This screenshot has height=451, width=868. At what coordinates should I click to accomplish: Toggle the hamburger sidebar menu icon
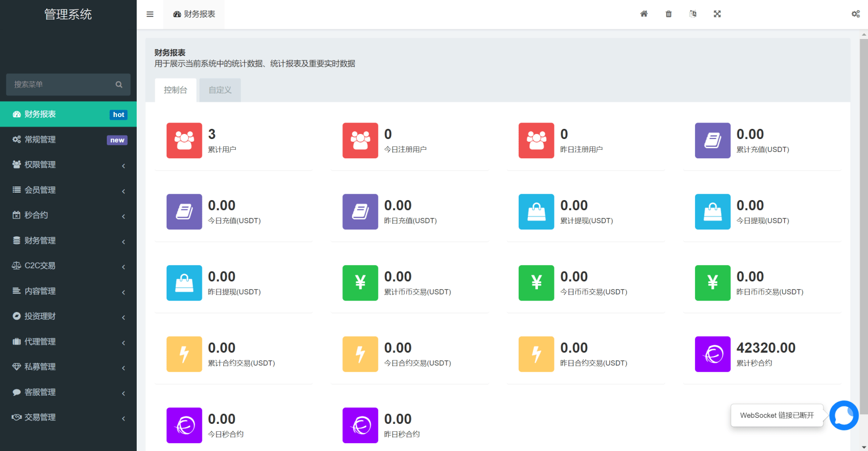(x=150, y=14)
